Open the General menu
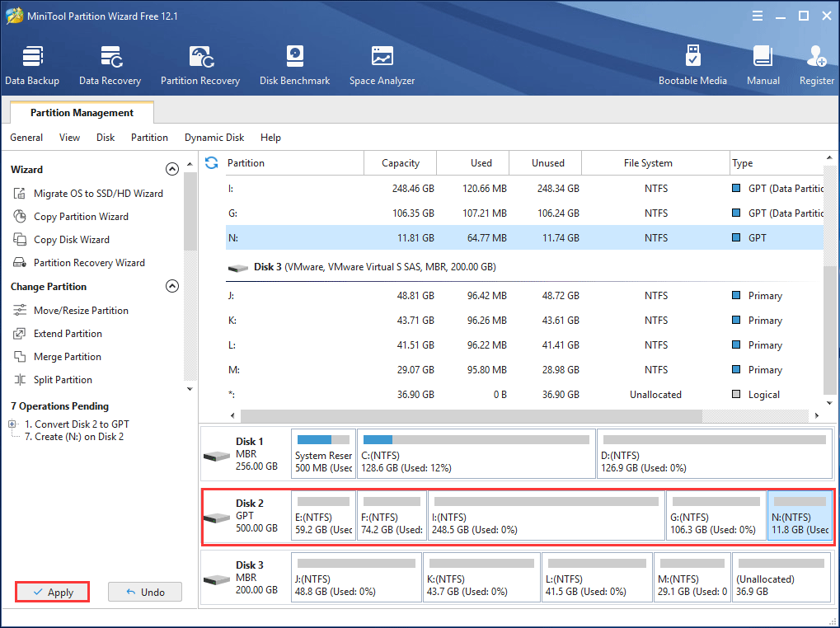Image resolution: width=840 pixels, height=628 pixels. (26, 138)
